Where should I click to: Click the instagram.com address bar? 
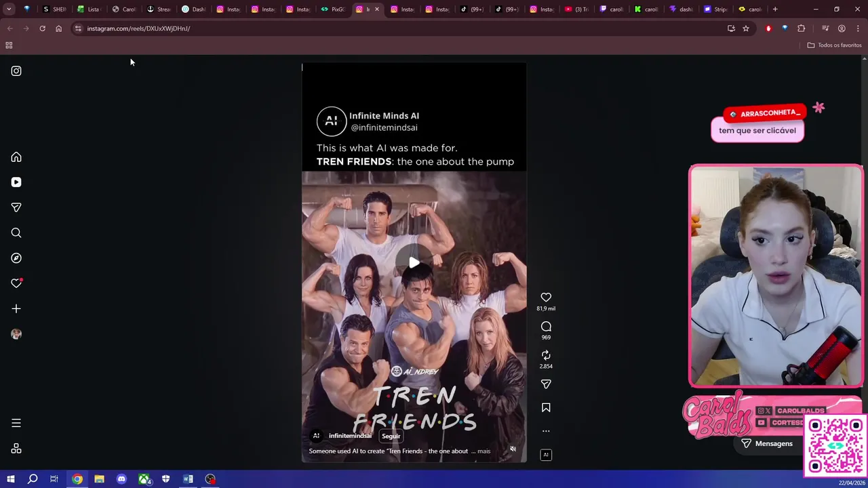tap(400, 28)
